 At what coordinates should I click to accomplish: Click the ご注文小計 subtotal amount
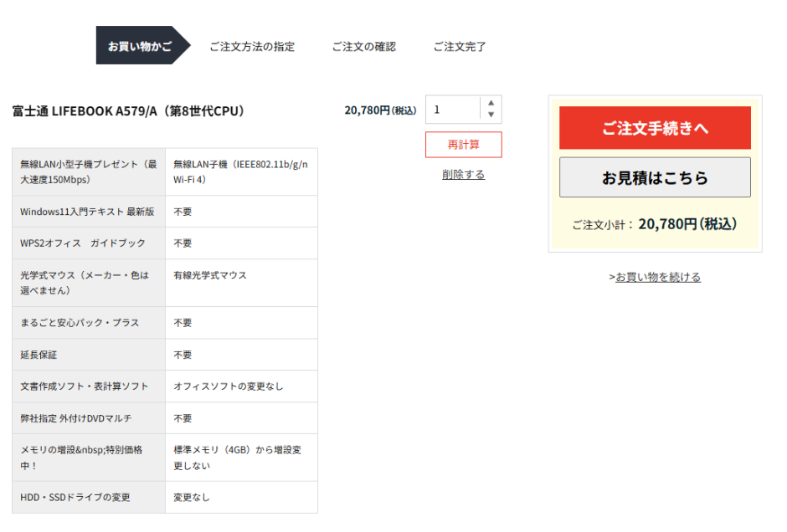coord(687,223)
